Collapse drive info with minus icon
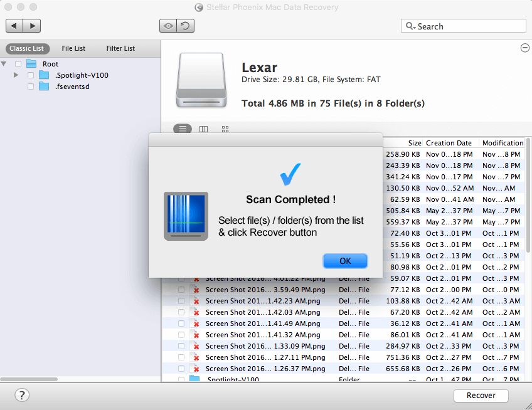The width and height of the screenshot is (532, 410). [x=525, y=48]
